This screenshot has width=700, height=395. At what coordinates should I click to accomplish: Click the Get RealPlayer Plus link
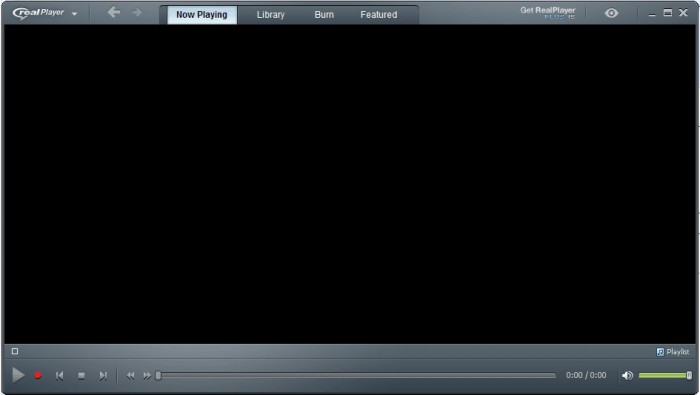(x=548, y=12)
